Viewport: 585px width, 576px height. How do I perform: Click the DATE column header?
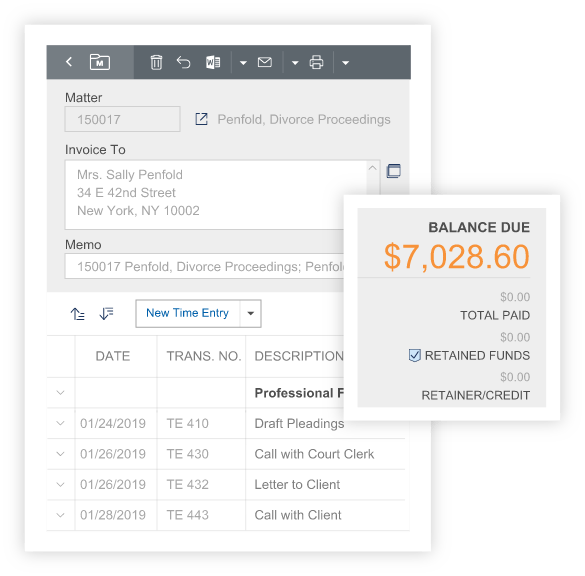(x=113, y=356)
